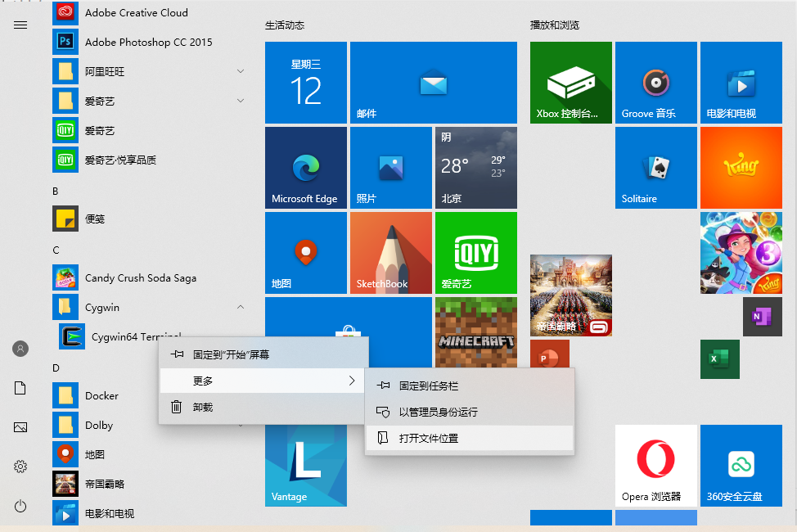Launch the Xbox 控制台 tile
Viewport: 797px width, 532px height.
point(570,83)
